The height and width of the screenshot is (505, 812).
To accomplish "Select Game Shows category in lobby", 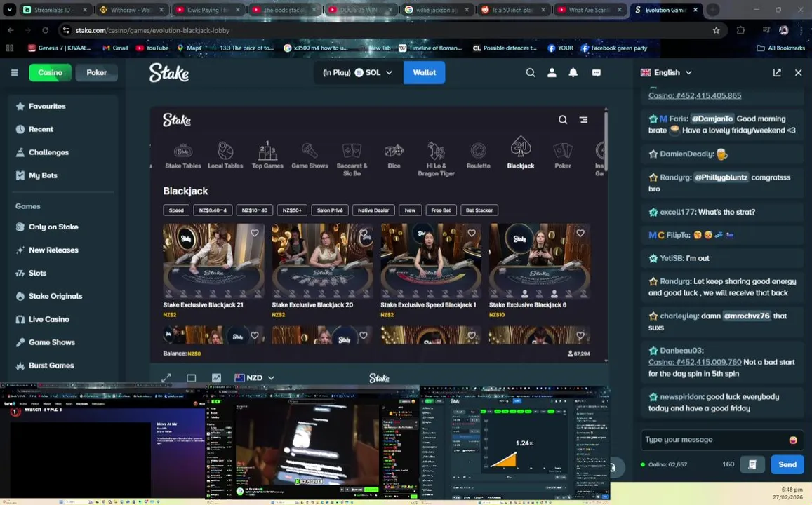I will click(310, 156).
